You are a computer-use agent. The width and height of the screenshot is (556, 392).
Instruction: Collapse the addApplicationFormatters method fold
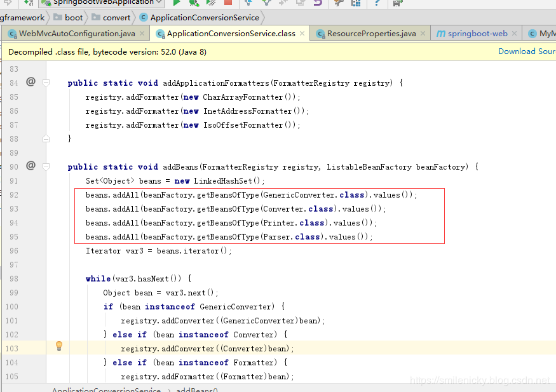(46, 83)
